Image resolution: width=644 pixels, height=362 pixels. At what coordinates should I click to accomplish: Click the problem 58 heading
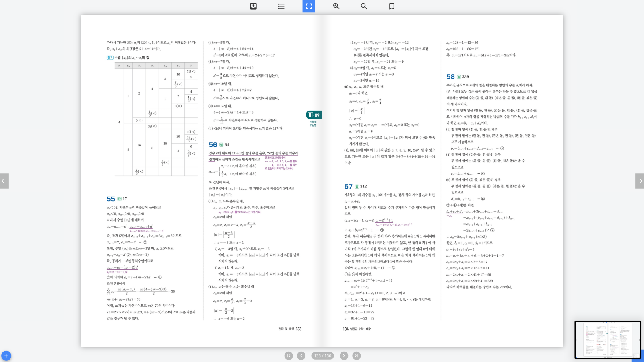tap(450, 77)
